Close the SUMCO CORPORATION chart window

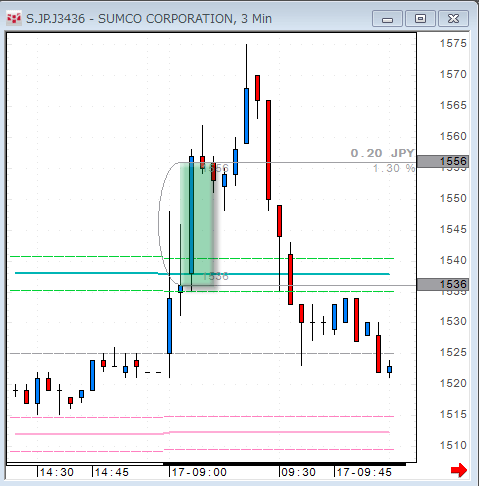pyautogui.click(x=453, y=19)
